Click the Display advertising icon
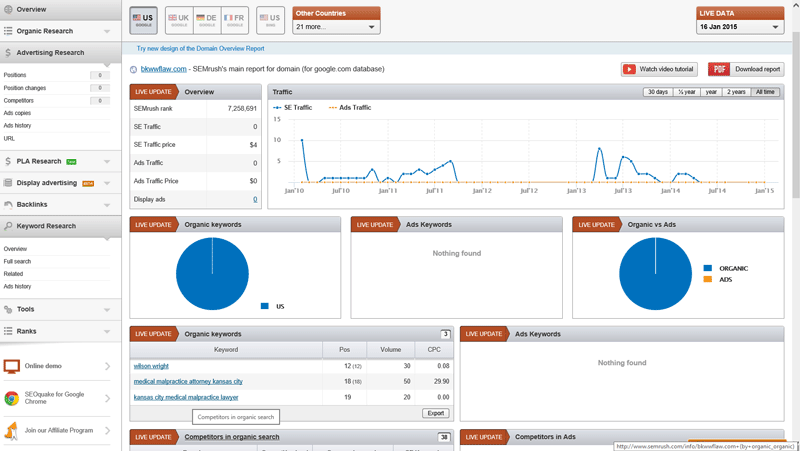This screenshot has height=451, width=800. pos(8,183)
